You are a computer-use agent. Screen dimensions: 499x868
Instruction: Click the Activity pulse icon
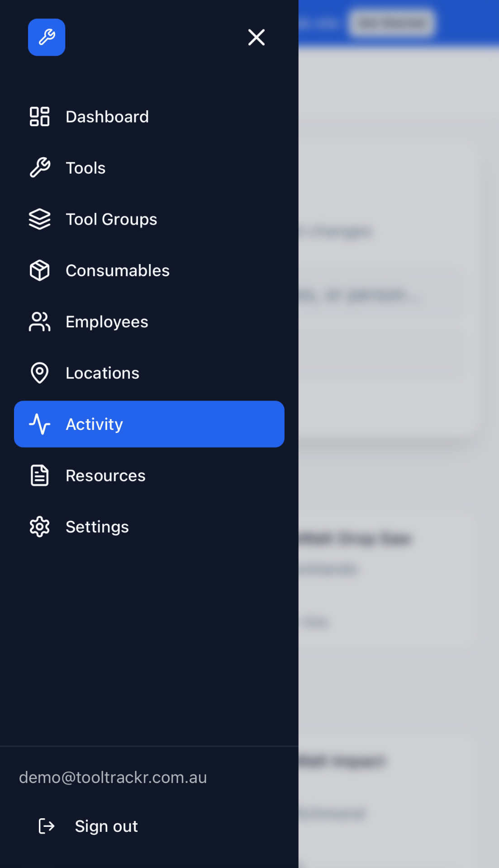click(40, 424)
